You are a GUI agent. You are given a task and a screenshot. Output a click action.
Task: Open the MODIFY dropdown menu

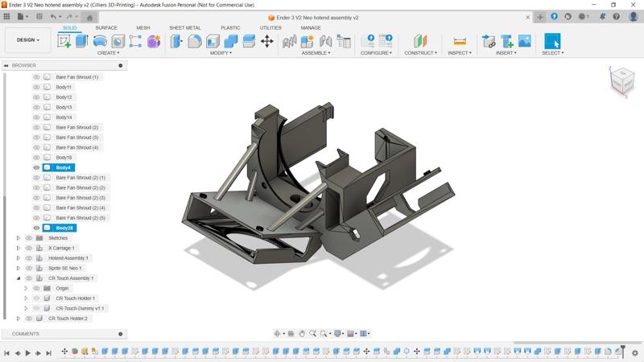pyautogui.click(x=221, y=53)
